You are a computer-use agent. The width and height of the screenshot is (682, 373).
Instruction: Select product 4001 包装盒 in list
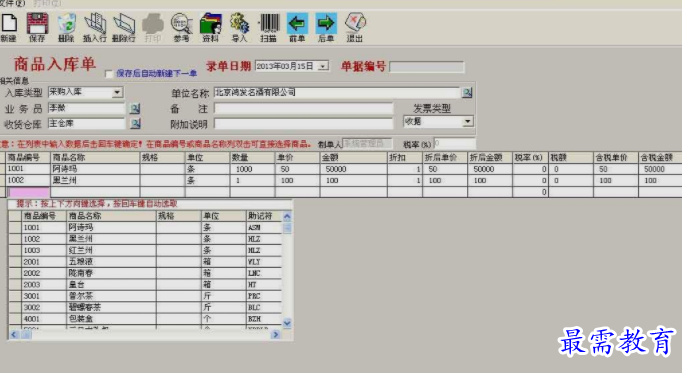[145, 319]
